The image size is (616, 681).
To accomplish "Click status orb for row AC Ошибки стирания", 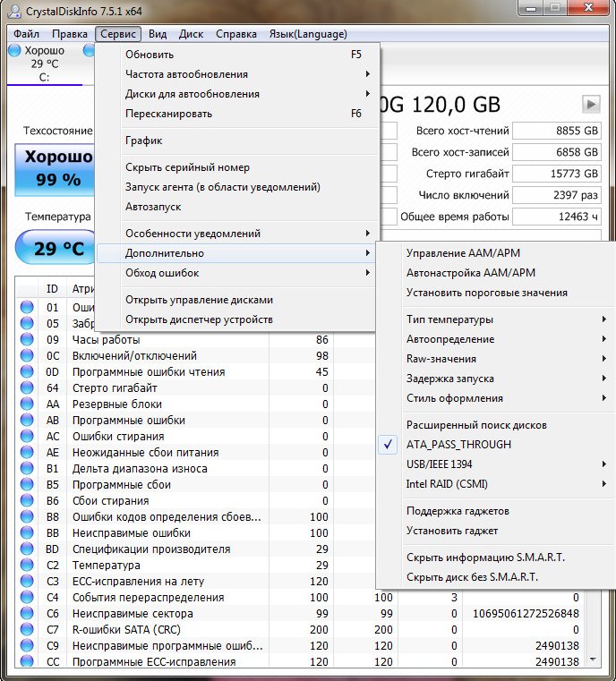I will [27, 436].
